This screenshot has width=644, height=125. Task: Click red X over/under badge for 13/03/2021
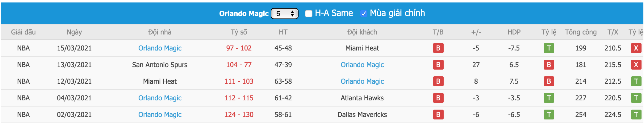pos(636,65)
